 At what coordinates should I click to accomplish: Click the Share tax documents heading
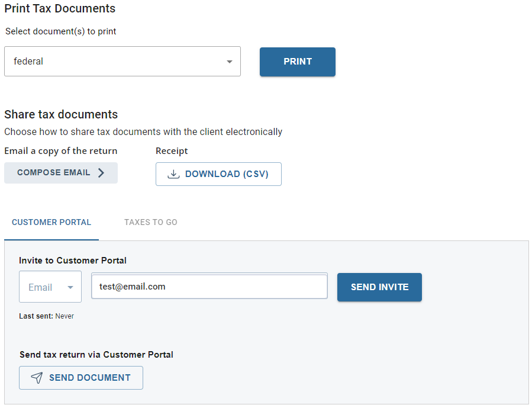point(61,115)
